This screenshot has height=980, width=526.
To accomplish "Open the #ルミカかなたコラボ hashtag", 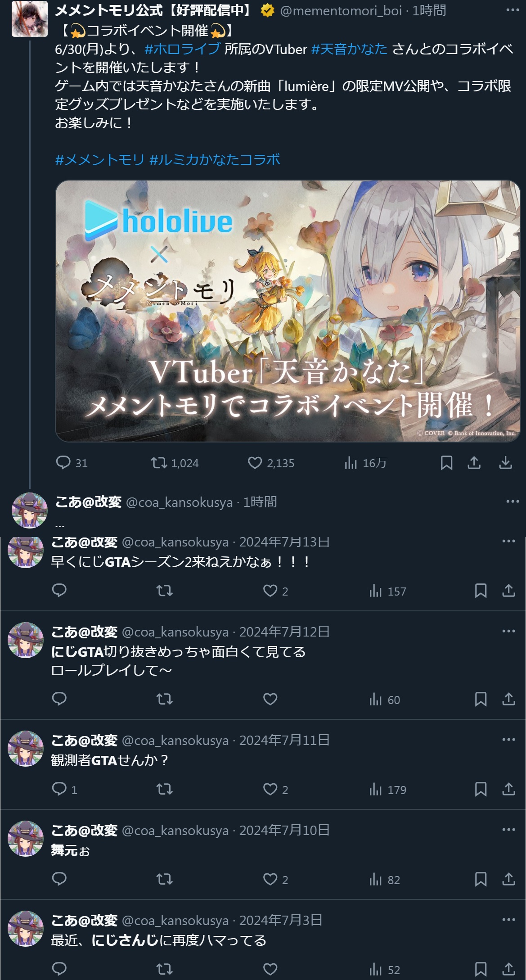I will (215, 159).
